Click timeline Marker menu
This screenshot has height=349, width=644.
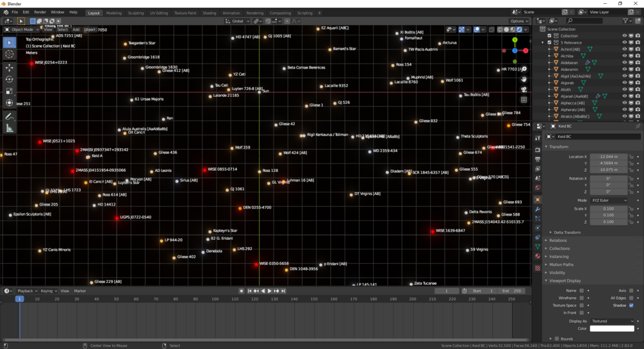pyautogui.click(x=79, y=291)
